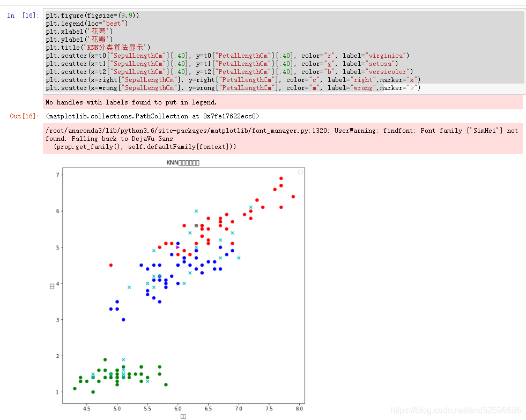Click the x-axis tick label 8.0

(299, 409)
